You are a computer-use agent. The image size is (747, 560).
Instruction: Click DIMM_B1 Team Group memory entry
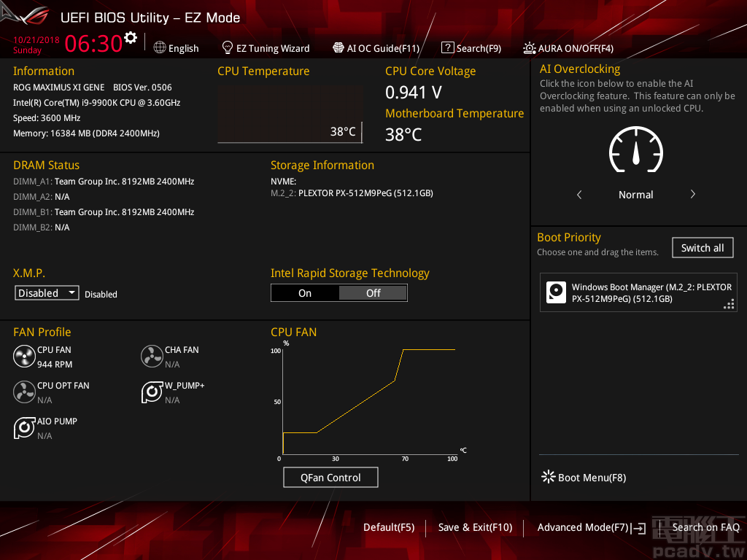click(104, 212)
